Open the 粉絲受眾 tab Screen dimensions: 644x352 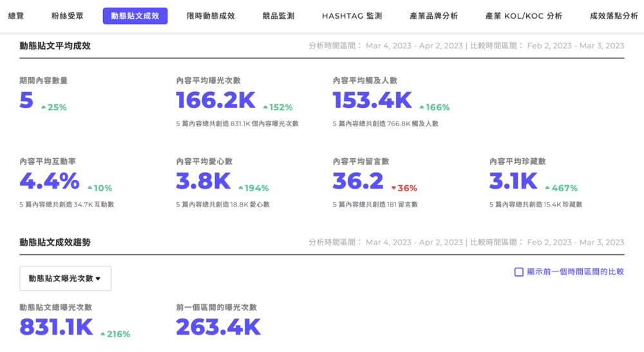pyautogui.click(x=68, y=16)
